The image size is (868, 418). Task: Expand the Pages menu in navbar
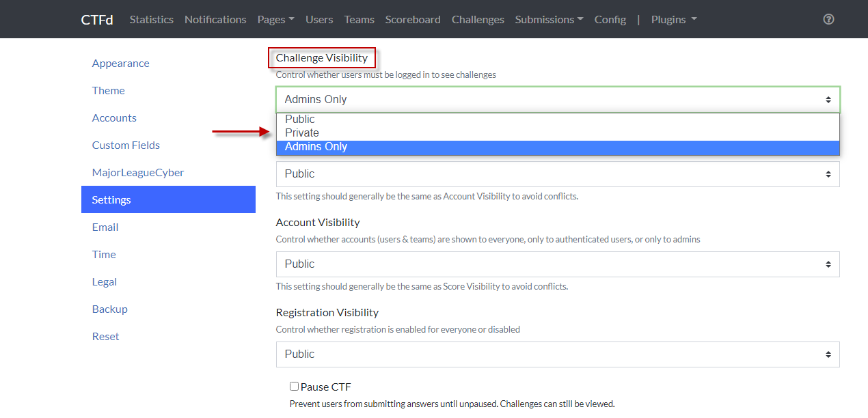coord(275,19)
